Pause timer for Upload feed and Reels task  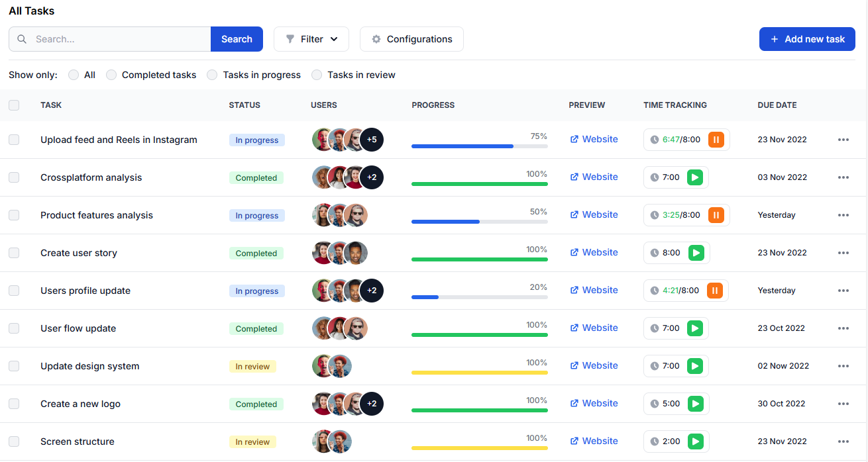coord(716,140)
